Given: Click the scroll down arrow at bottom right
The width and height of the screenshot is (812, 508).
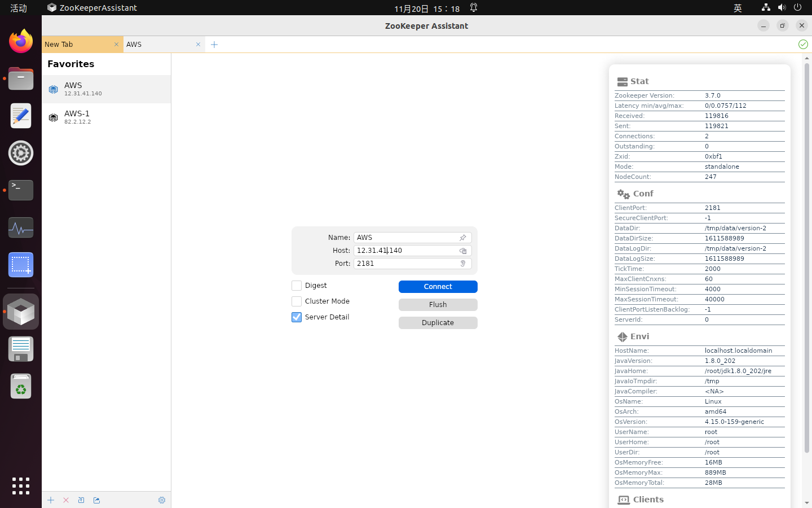Looking at the screenshot, I should click(x=807, y=502).
